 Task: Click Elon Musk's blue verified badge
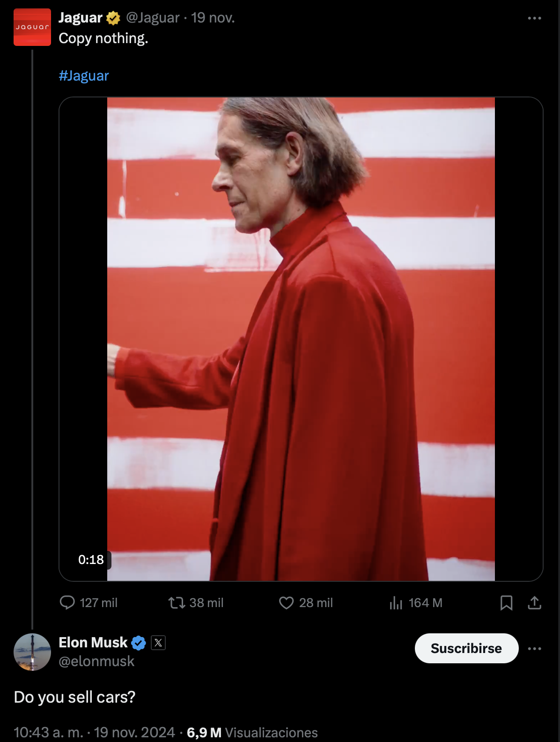click(139, 643)
